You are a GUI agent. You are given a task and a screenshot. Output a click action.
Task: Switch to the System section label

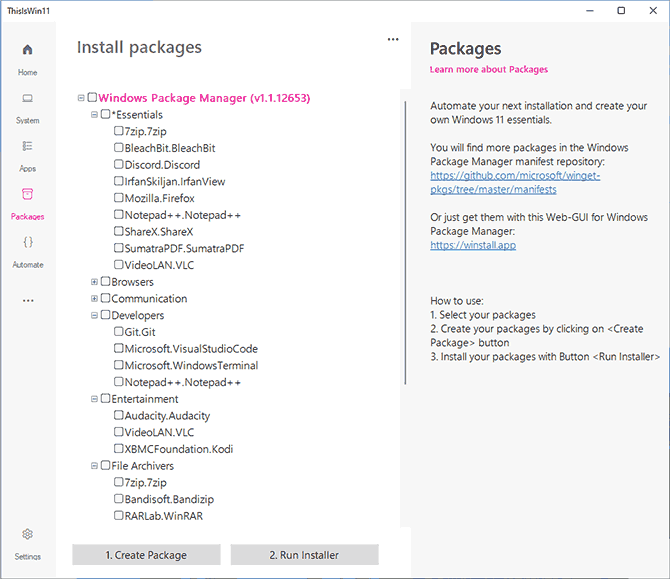pos(27,121)
